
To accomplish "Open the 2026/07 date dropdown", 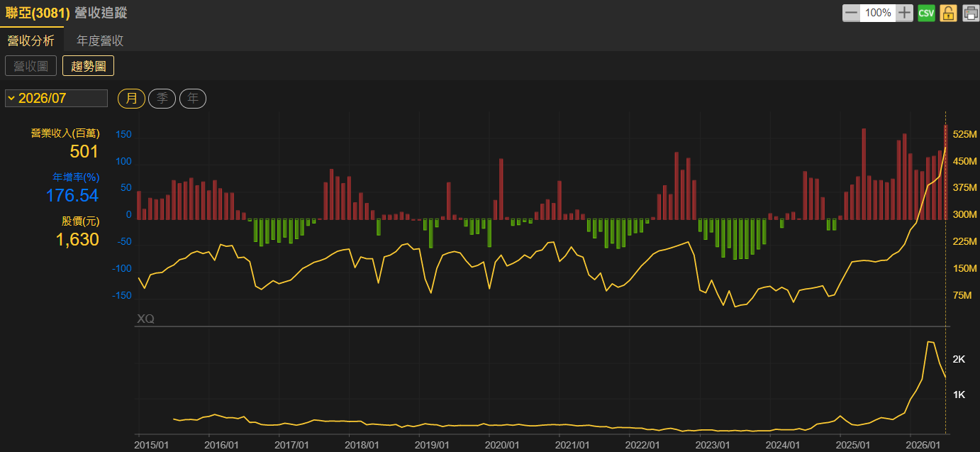I will pos(56,98).
